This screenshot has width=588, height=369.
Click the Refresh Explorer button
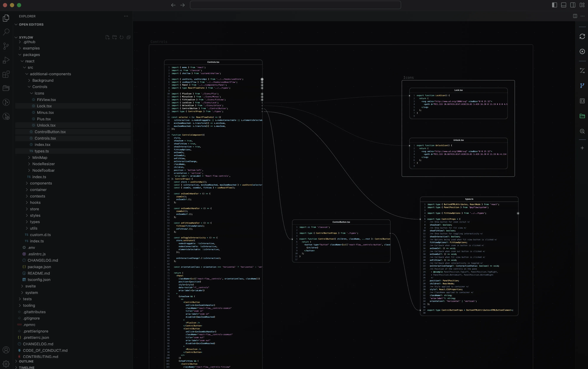(122, 37)
